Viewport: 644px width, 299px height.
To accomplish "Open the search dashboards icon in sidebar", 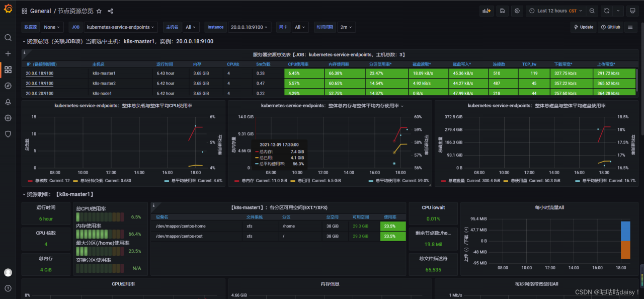I will [8, 37].
